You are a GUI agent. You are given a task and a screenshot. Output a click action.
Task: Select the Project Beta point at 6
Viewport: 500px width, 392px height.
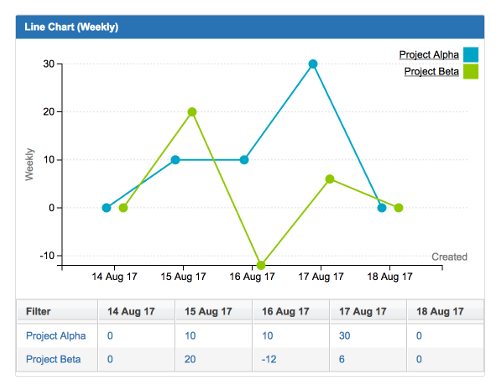pyautogui.click(x=330, y=179)
